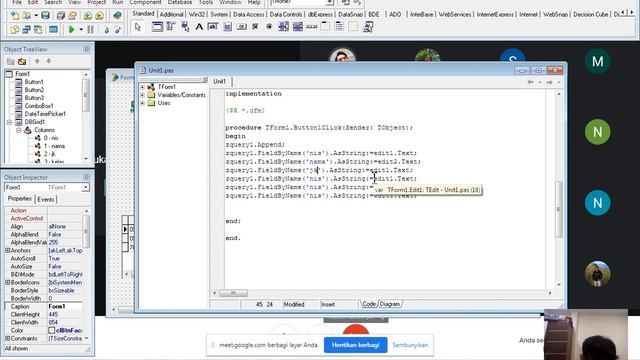Expand the BorderIcons property

pos(7,282)
